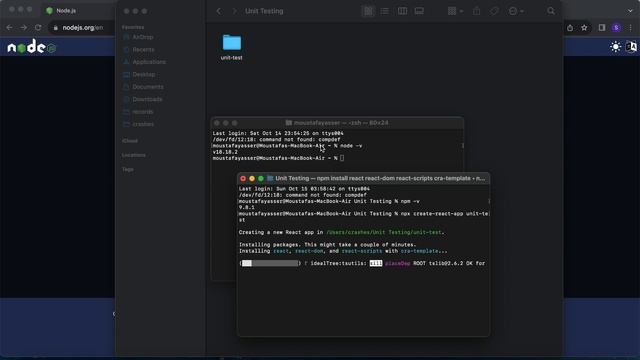Open the browser three-dot menu
Viewport: 640px width, 360px height.
(631, 28)
